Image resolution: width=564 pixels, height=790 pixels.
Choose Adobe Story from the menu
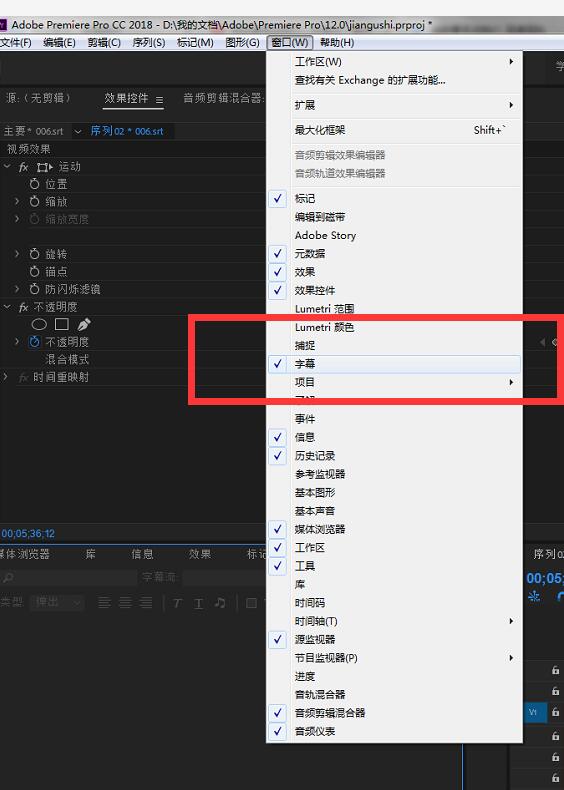pos(395,235)
